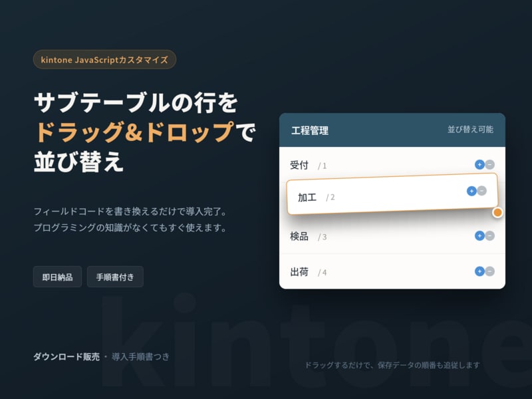Click the orange drag handle dot
This screenshot has width=532, height=399.
point(497,212)
